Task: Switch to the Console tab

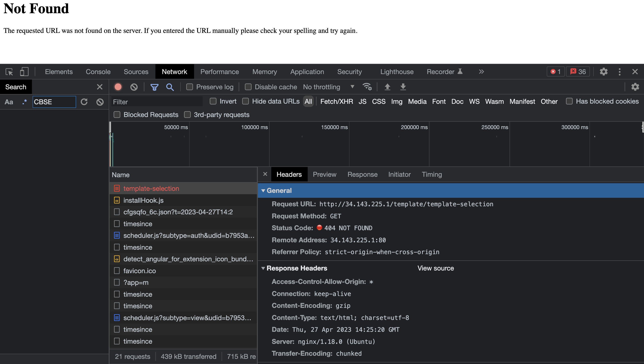Action: coord(98,72)
